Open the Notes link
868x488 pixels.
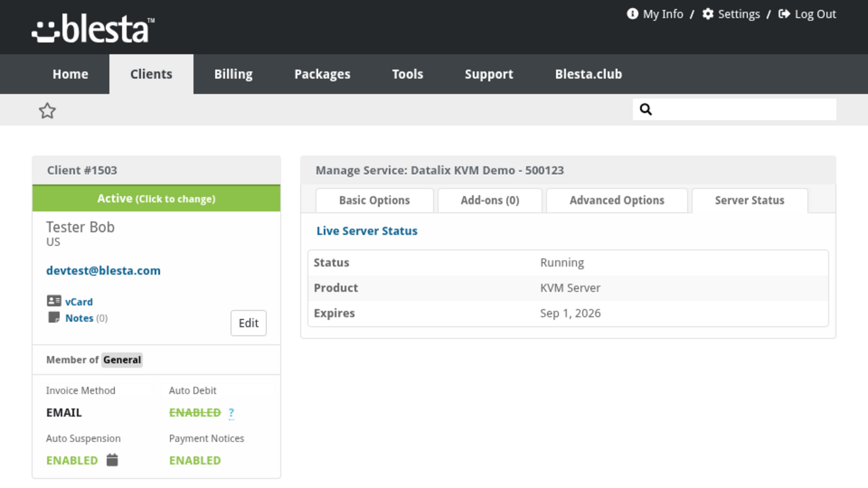(x=79, y=318)
